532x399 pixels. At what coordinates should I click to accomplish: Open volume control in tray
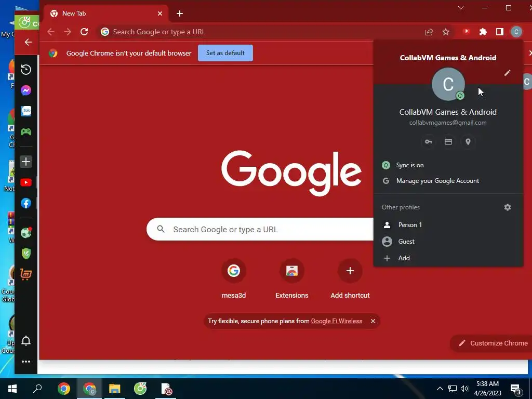point(464,389)
